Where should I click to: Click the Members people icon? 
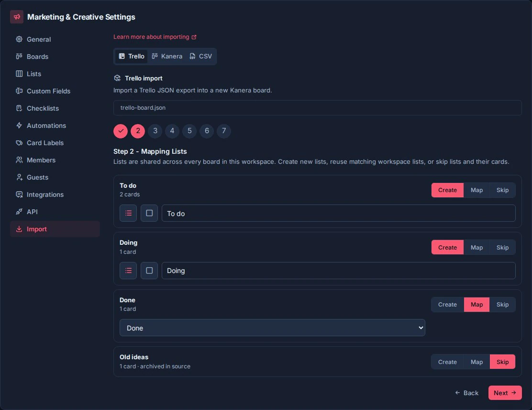coord(19,160)
